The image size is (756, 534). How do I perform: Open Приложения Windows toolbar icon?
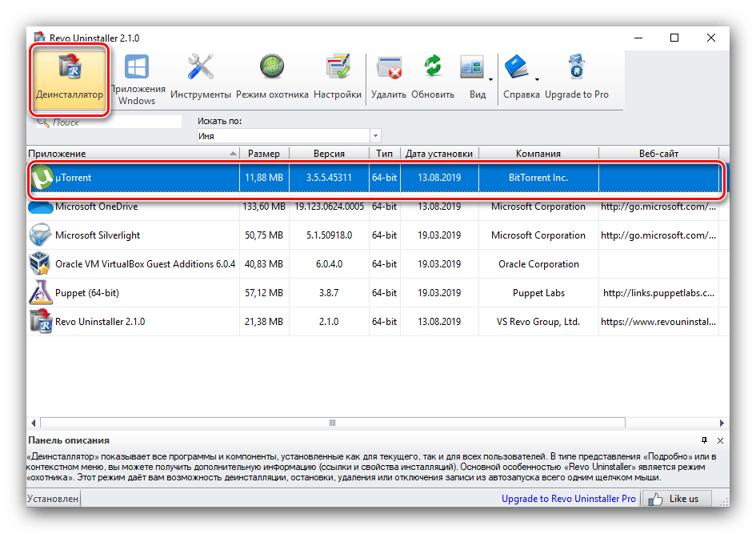point(137,78)
